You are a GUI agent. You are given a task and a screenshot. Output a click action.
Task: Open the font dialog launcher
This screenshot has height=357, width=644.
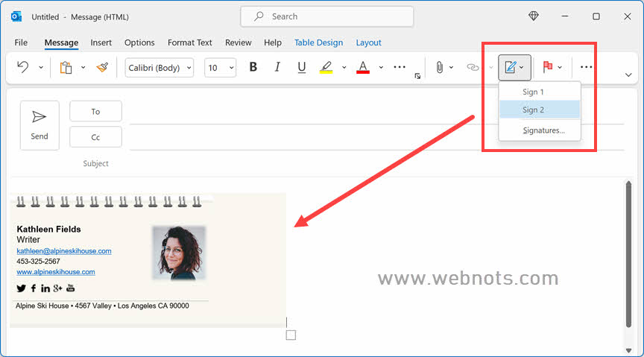pyautogui.click(x=417, y=76)
